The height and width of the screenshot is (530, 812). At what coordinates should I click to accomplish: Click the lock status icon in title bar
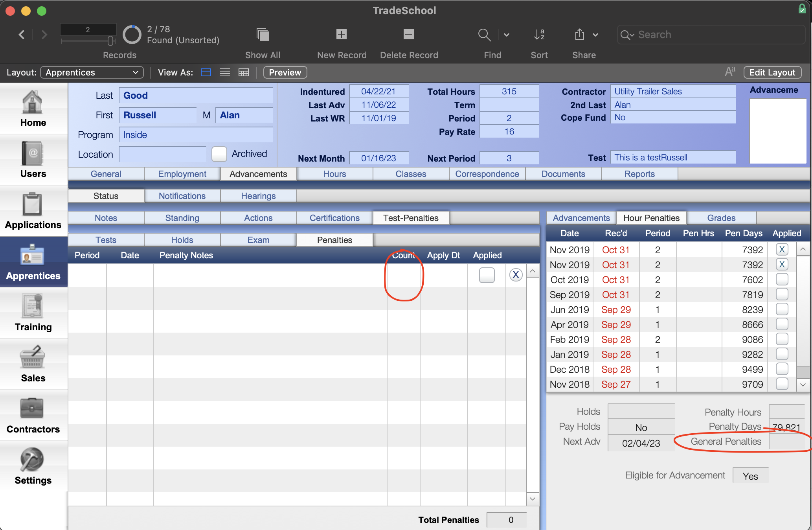pos(802,9)
